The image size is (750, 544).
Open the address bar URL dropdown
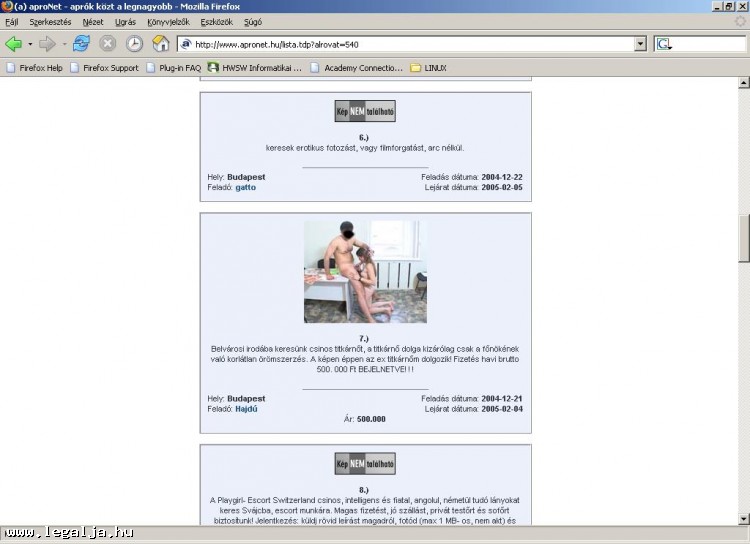coord(640,44)
